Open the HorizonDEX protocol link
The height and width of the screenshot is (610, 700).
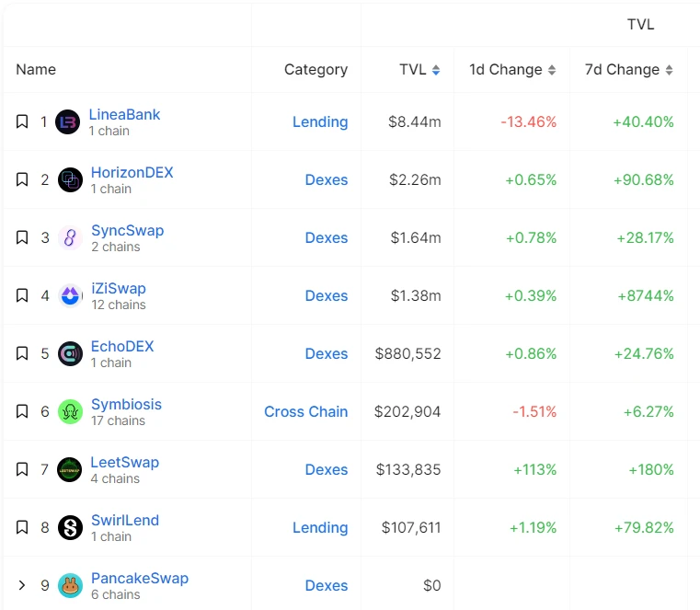[132, 172]
